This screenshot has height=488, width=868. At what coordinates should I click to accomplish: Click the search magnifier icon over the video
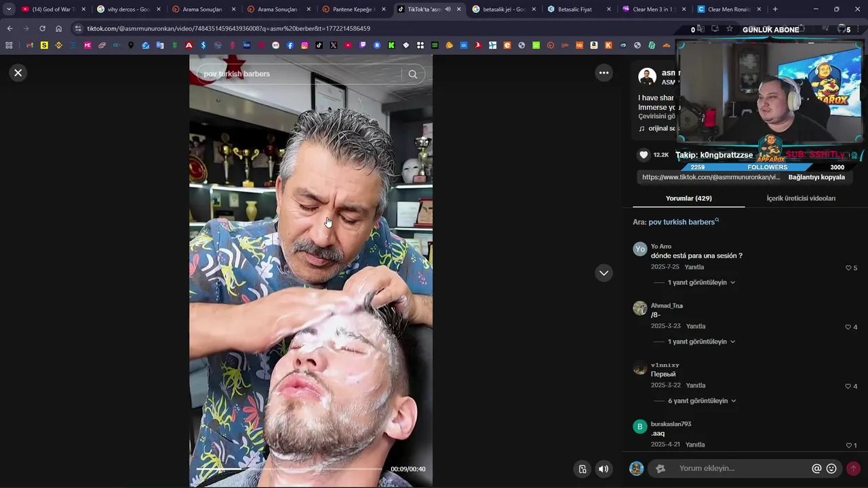coord(412,74)
